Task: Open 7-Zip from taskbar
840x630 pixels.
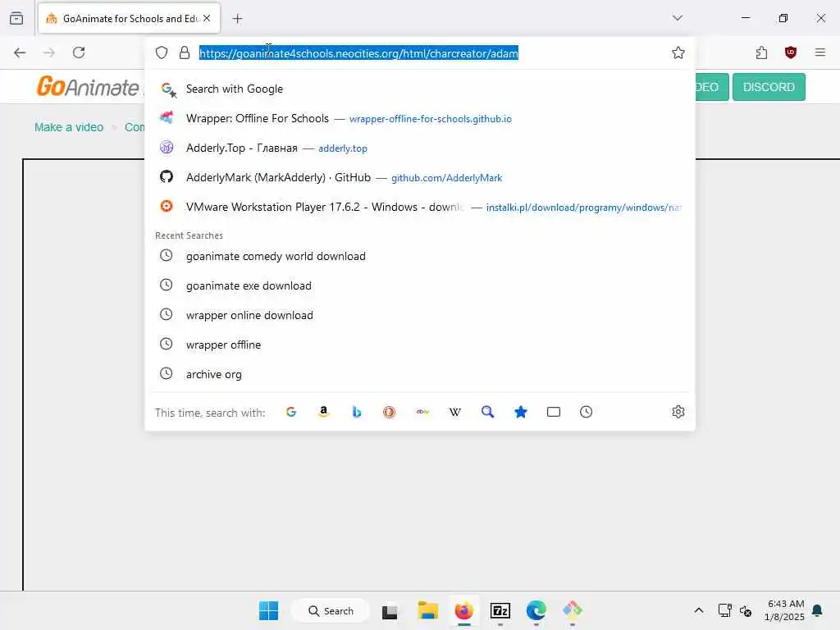Action: pos(500,610)
